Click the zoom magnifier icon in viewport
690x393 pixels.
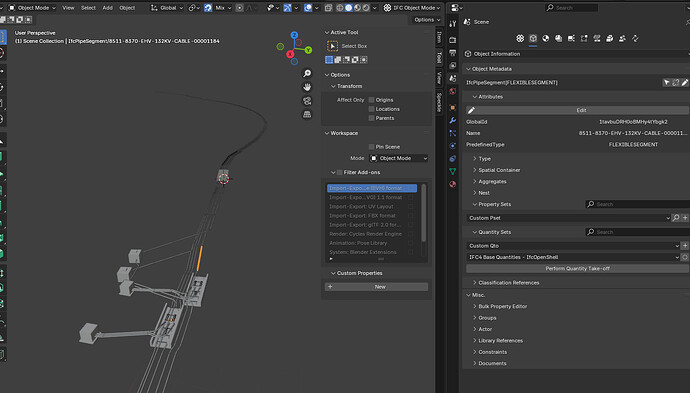[x=307, y=73]
